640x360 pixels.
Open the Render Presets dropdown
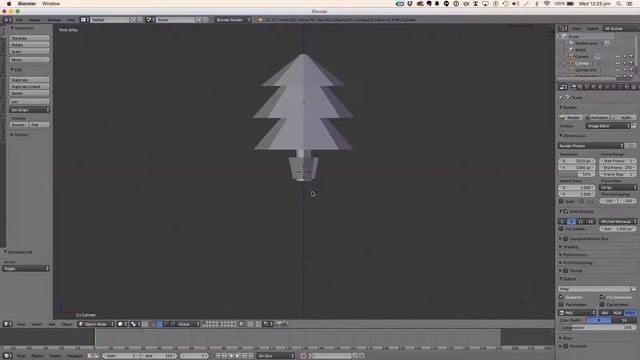tap(591, 146)
